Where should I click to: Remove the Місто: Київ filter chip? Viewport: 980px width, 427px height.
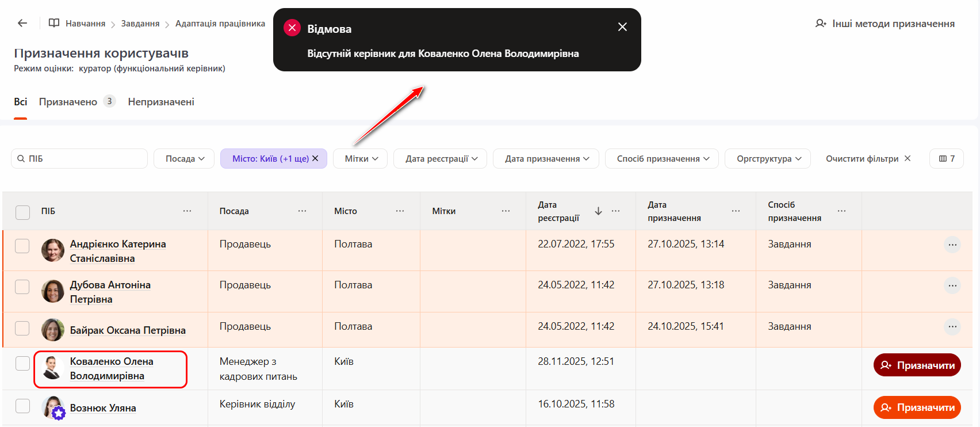coord(315,158)
